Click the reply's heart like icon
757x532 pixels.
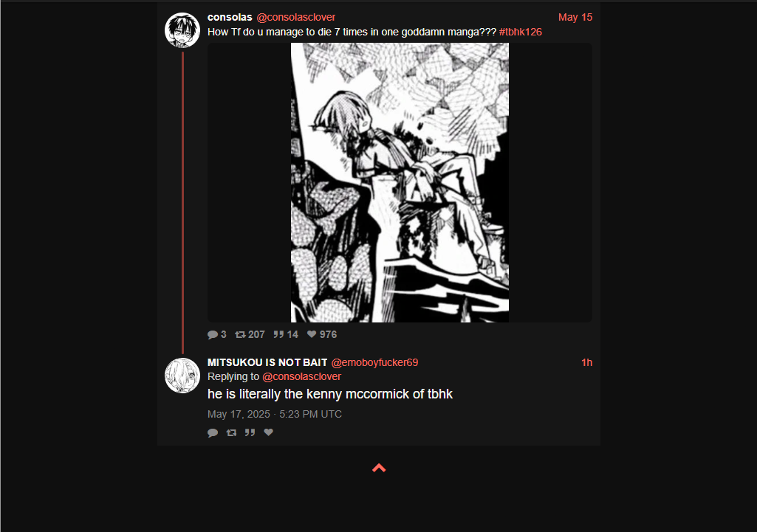pos(268,432)
